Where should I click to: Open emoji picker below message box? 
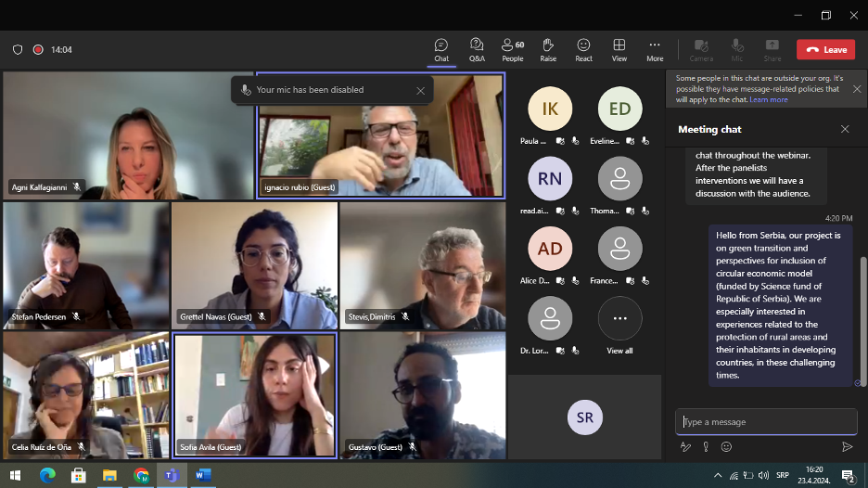pyautogui.click(x=726, y=446)
